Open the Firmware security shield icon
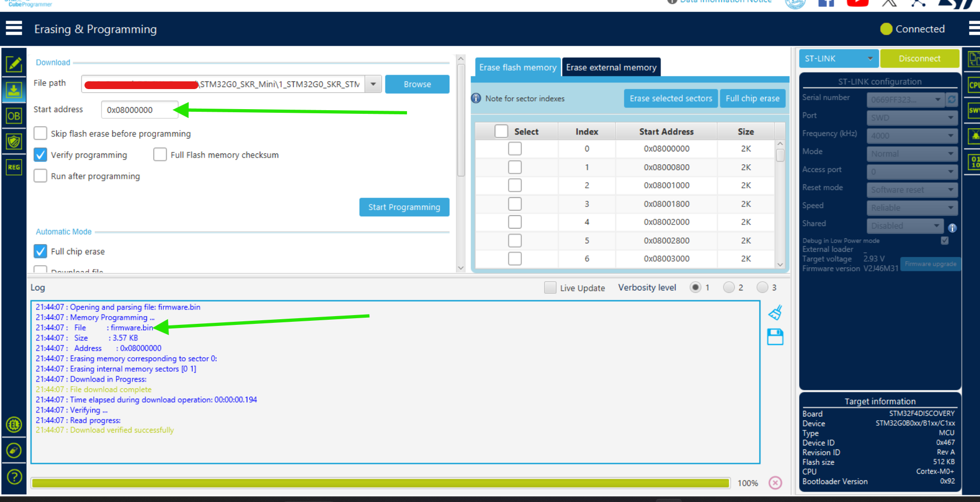The width and height of the screenshot is (980, 502). (x=14, y=142)
